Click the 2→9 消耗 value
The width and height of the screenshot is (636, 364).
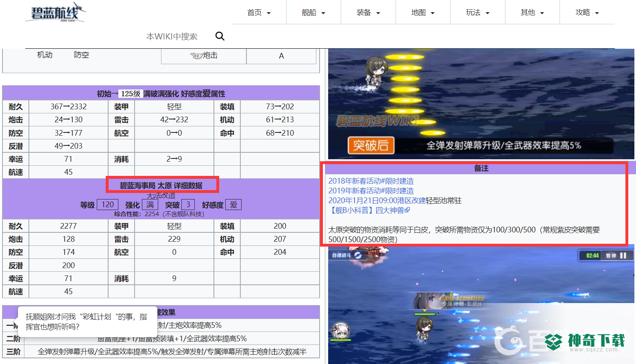pyautogui.click(x=174, y=159)
